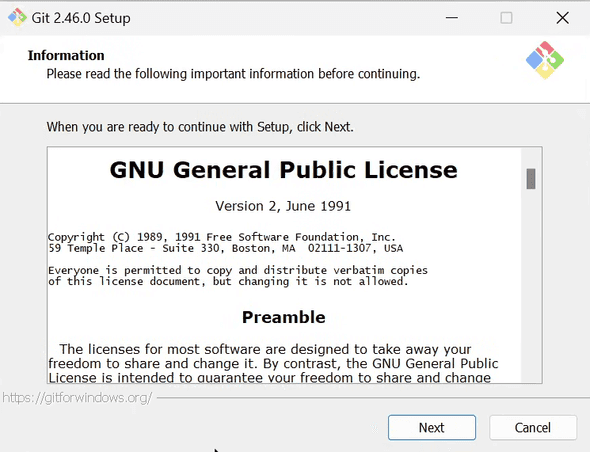Click the "Preamble" heading in license text
590x452 pixels.
coord(283,317)
